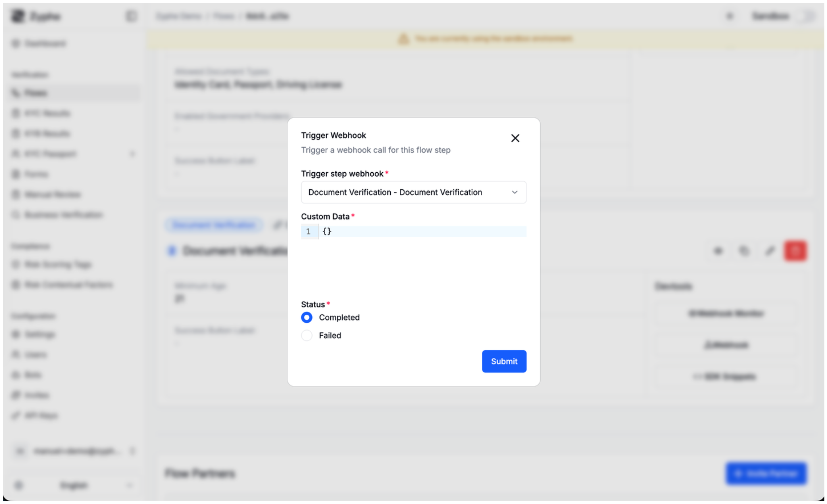Click the theme icon left of Sandbox
The height and width of the screenshot is (504, 827).
[730, 16]
